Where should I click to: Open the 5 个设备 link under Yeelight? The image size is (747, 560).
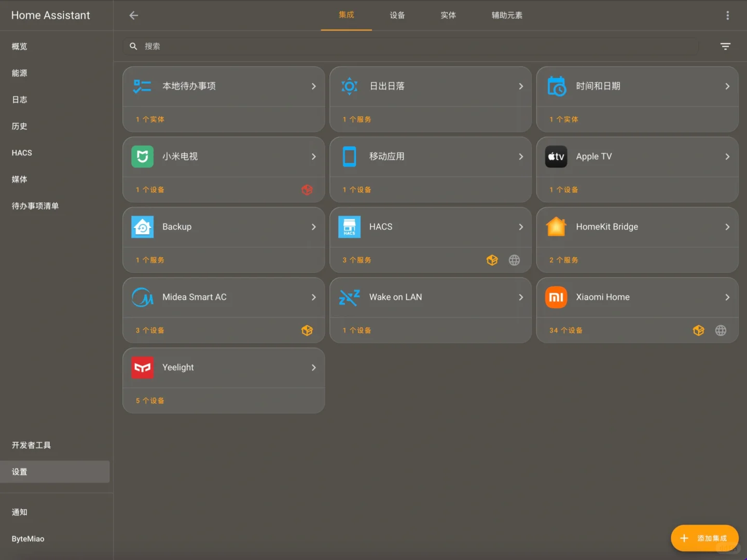[150, 401]
